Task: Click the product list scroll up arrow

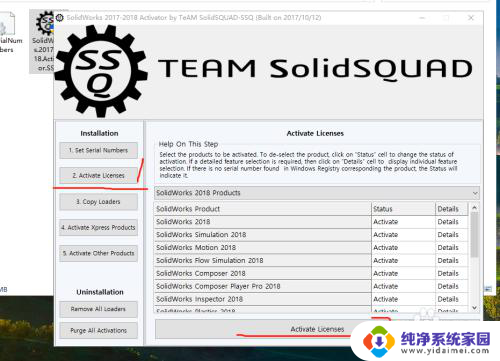Action: point(474,207)
